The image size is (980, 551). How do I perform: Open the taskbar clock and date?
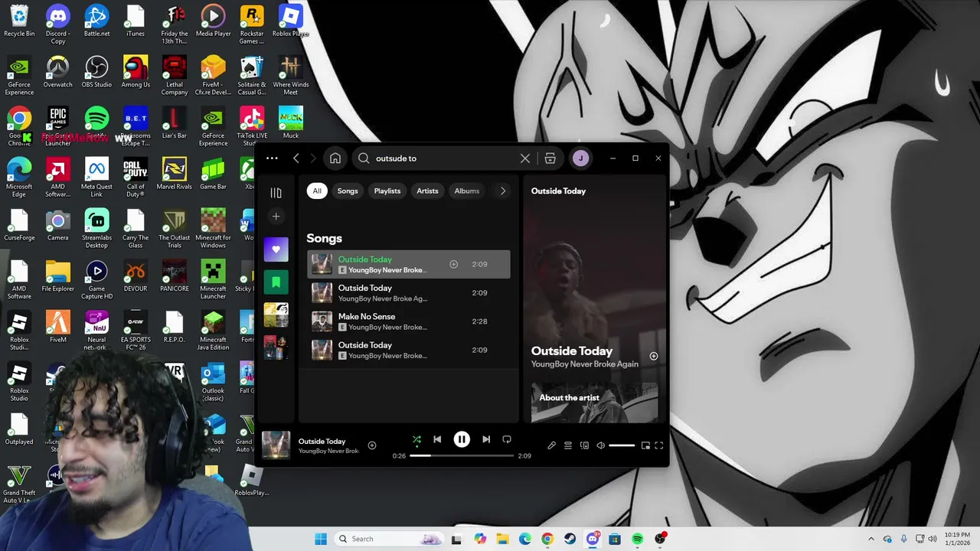tap(957, 539)
